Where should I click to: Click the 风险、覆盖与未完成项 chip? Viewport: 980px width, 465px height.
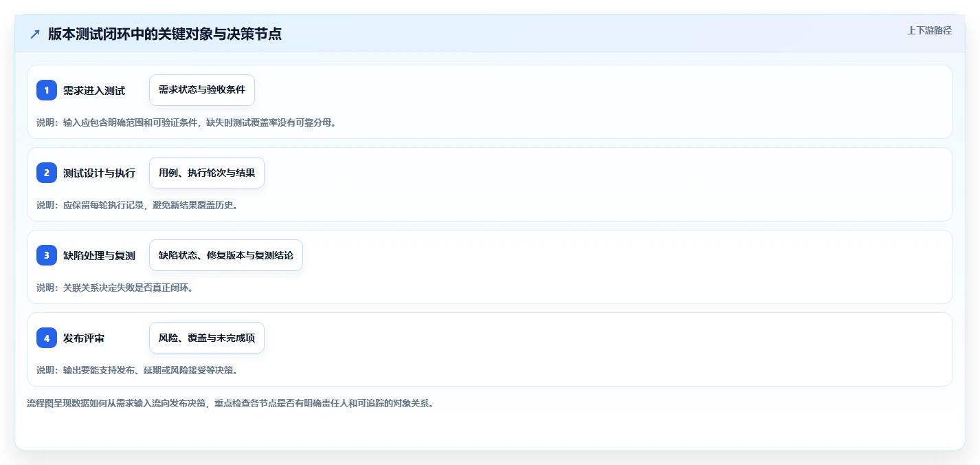207,338
